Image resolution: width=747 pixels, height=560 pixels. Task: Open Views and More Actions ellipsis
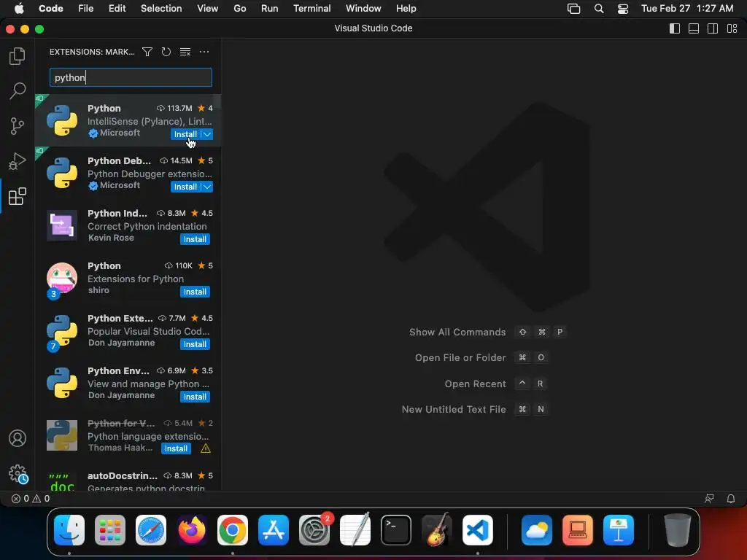pos(204,52)
